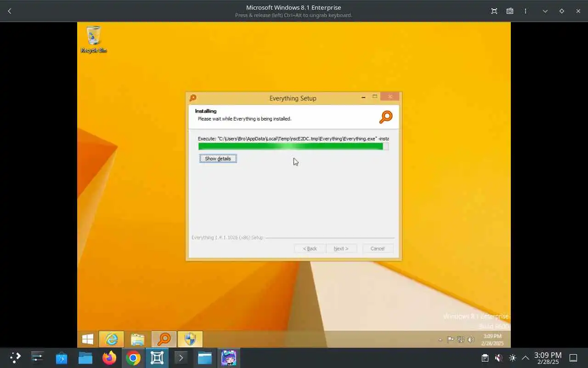Open the host application launcher
Image resolution: width=588 pixels, height=368 pixels.
pyautogui.click(x=15, y=357)
